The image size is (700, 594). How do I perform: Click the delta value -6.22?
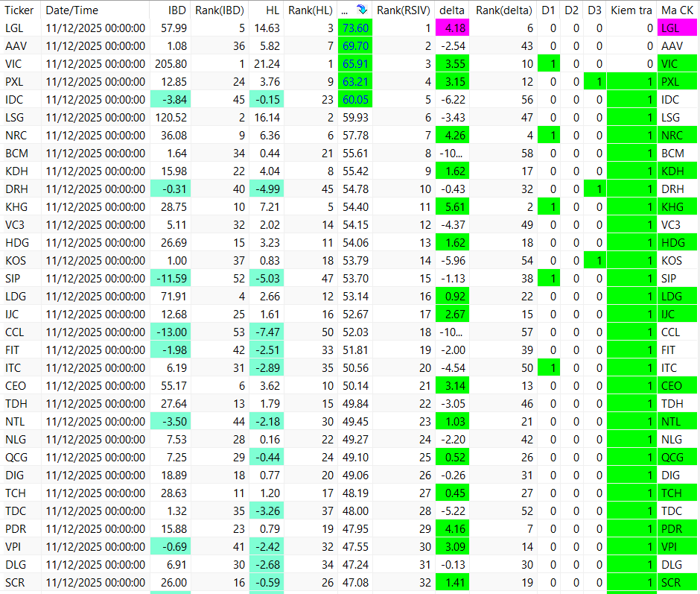453,100
